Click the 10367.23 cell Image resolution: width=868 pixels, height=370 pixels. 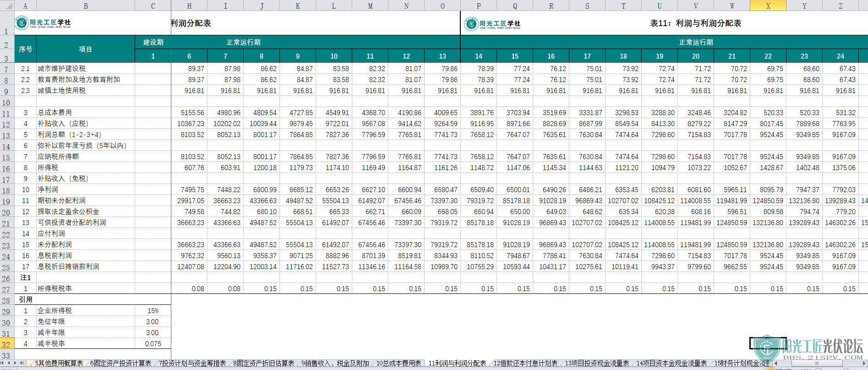189,124
